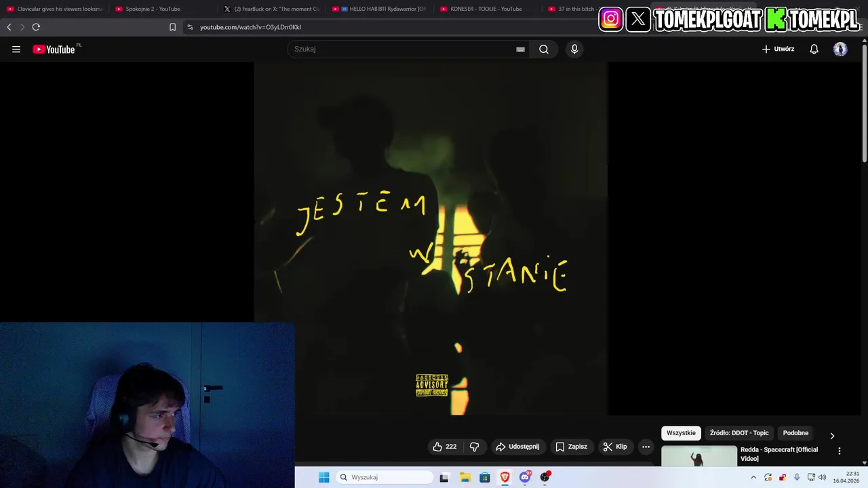Open YouTube notifications bell
The height and width of the screenshot is (488, 868).
point(814,49)
